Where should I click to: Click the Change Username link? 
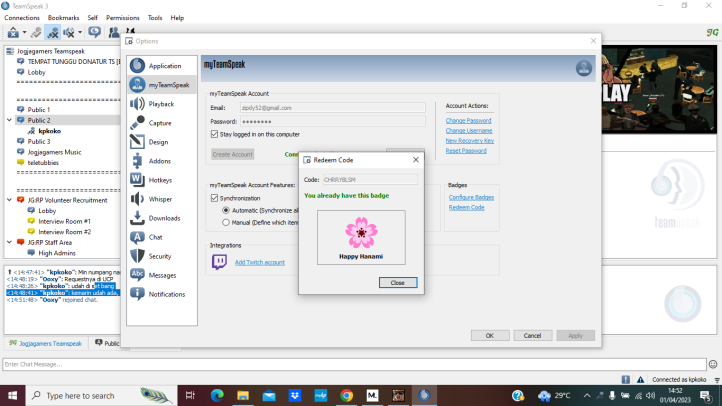469,131
